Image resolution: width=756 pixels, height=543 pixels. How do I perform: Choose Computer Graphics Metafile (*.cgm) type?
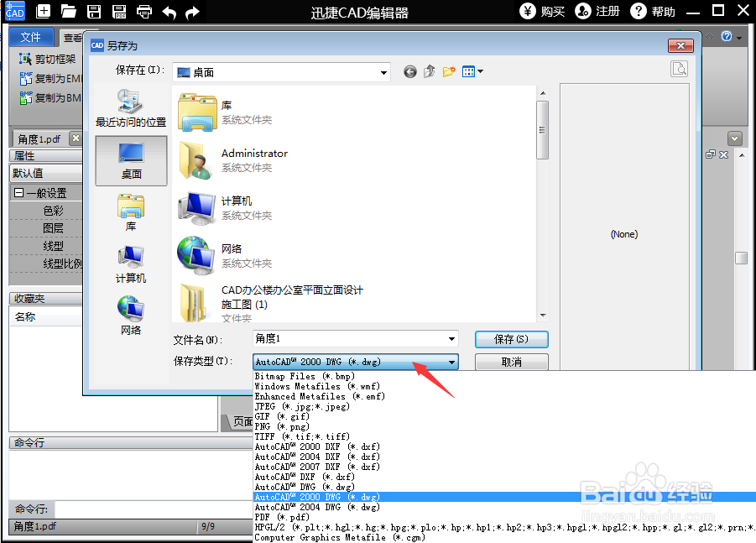340,538
